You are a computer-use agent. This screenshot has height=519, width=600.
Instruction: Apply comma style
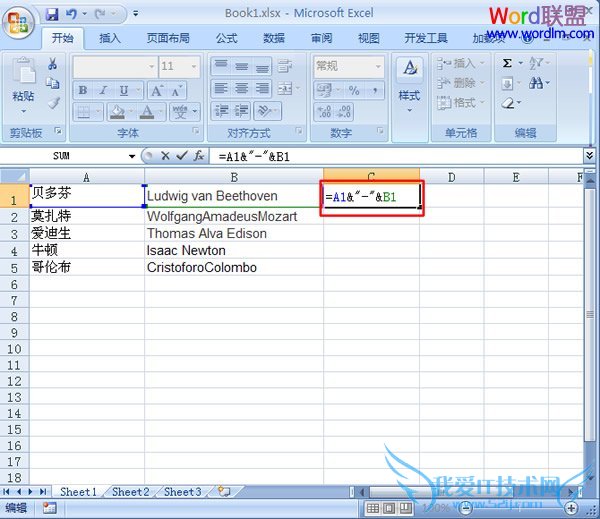coord(375,90)
